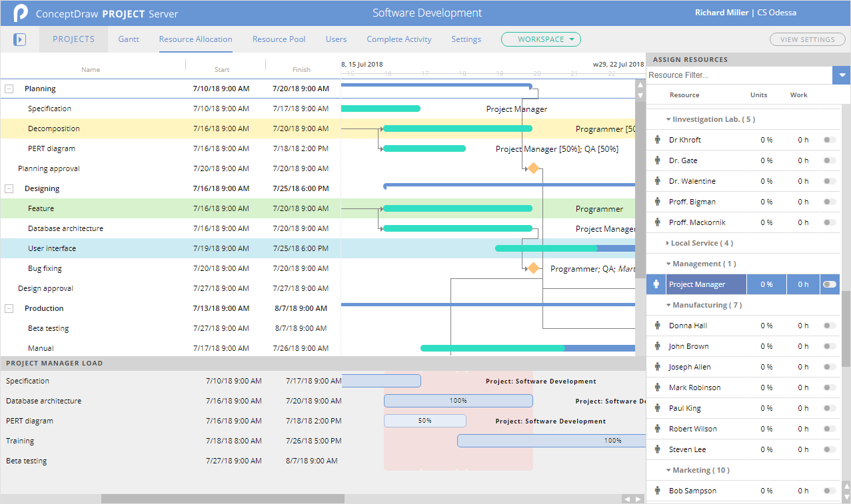Select the Resource Allocation tab
This screenshot has width=851, height=504.
coord(196,39)
